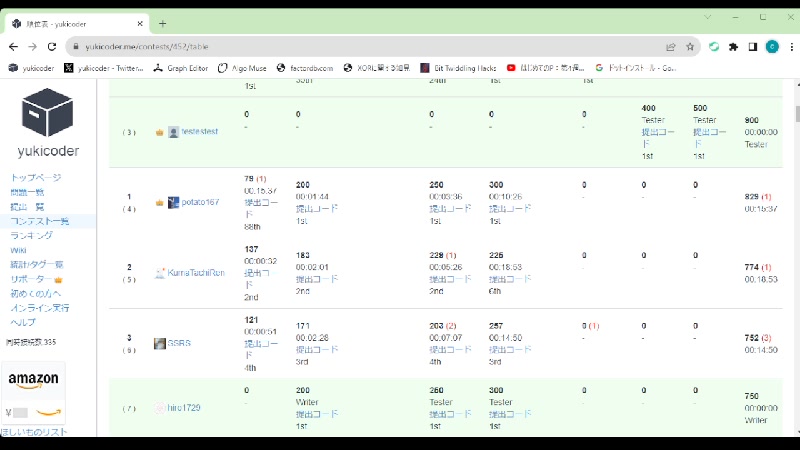Image resolution: width=800 pixels, height=450 pixels.
Task: Click potato167's total score 829
Action: click(752, 196)
